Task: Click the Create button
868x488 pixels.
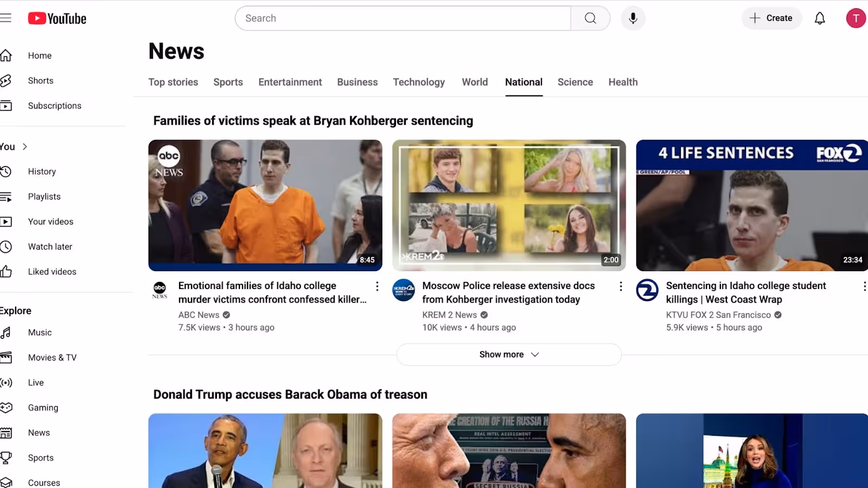Action: (x=771, y=18)
